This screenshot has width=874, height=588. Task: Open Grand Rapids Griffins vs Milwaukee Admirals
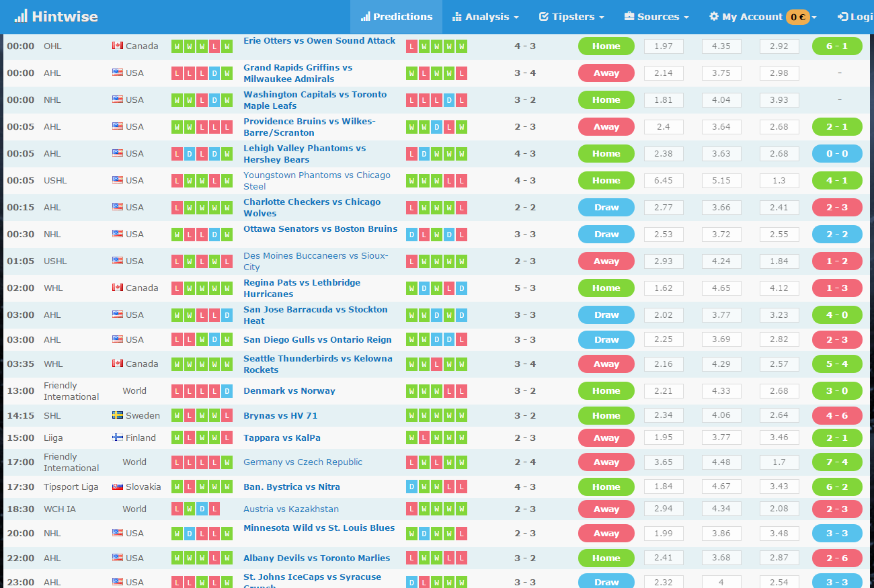(x=298, y=73)
